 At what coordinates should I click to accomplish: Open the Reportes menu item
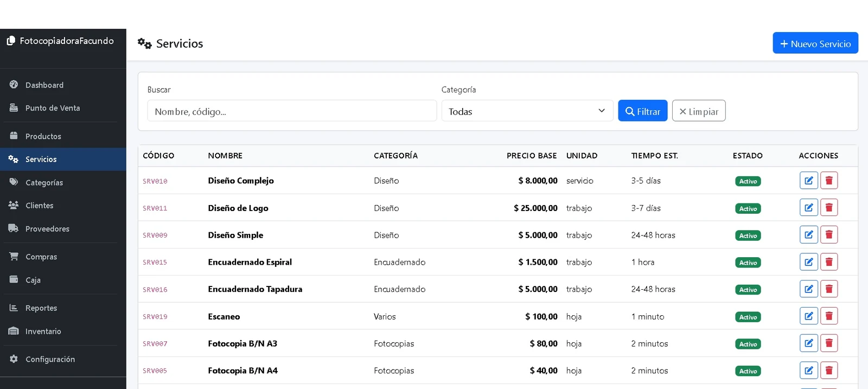pos(63,308)
